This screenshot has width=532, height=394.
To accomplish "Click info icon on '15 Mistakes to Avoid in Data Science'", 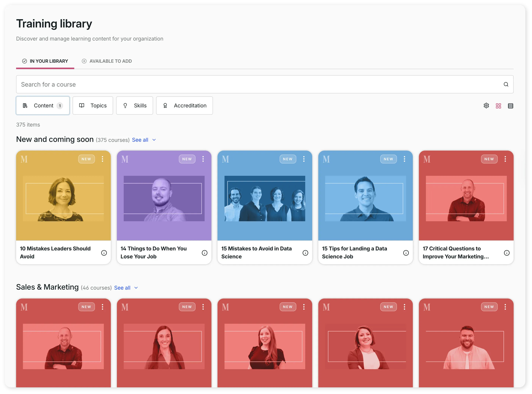I will click(306, 253).
